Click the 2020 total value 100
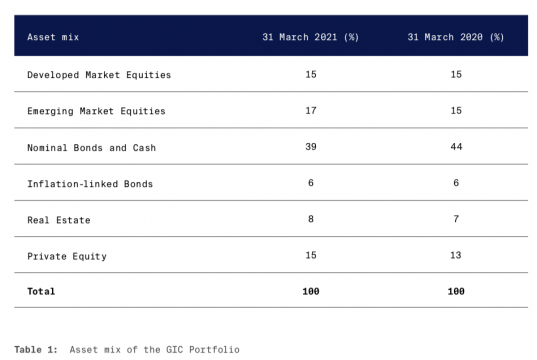 click(x=456, y=291)
